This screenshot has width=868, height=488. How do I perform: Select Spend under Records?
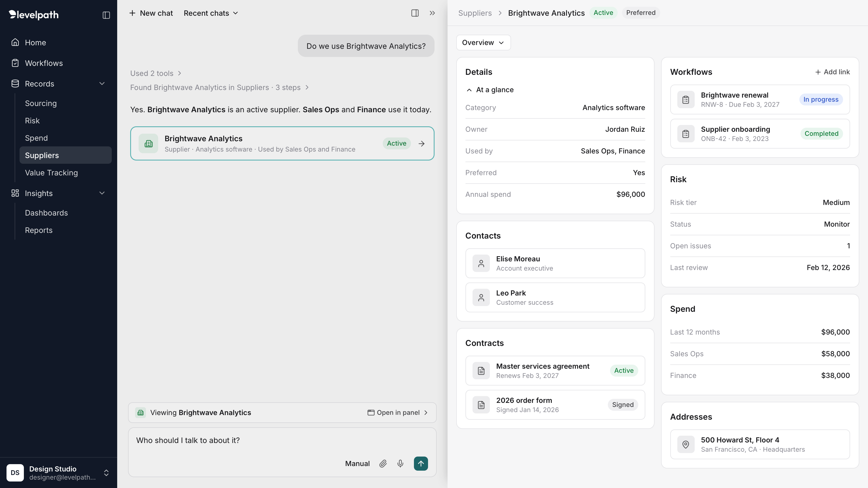click(x=65, y=138)
